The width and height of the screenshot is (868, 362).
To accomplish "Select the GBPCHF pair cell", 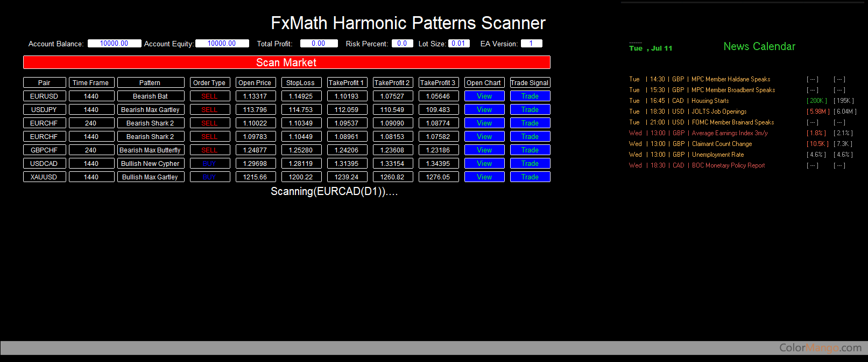I will coord(44,150).
